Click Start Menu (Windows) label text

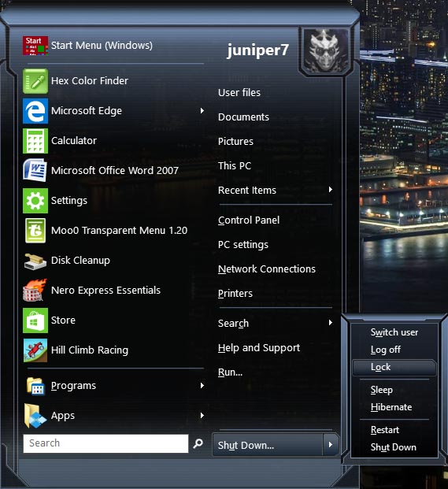102,46
